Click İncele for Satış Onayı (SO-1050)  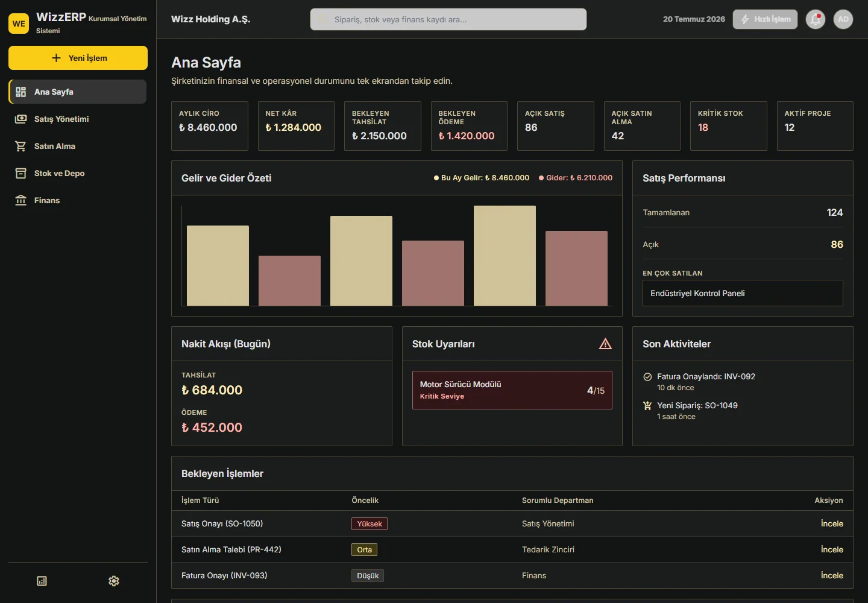(832, 523)
